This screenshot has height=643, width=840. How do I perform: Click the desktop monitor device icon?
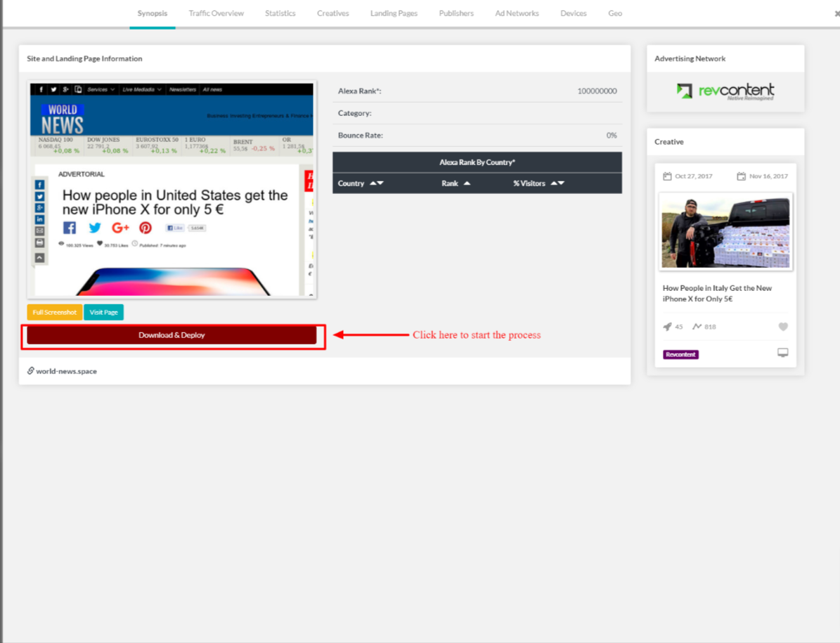pyautogui.click(x=782, y=352)
